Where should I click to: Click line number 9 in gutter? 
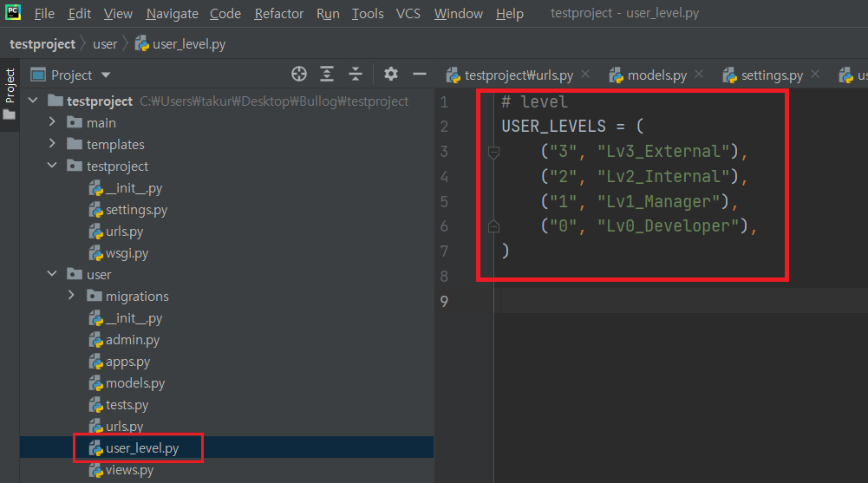[x=444, y=300]
